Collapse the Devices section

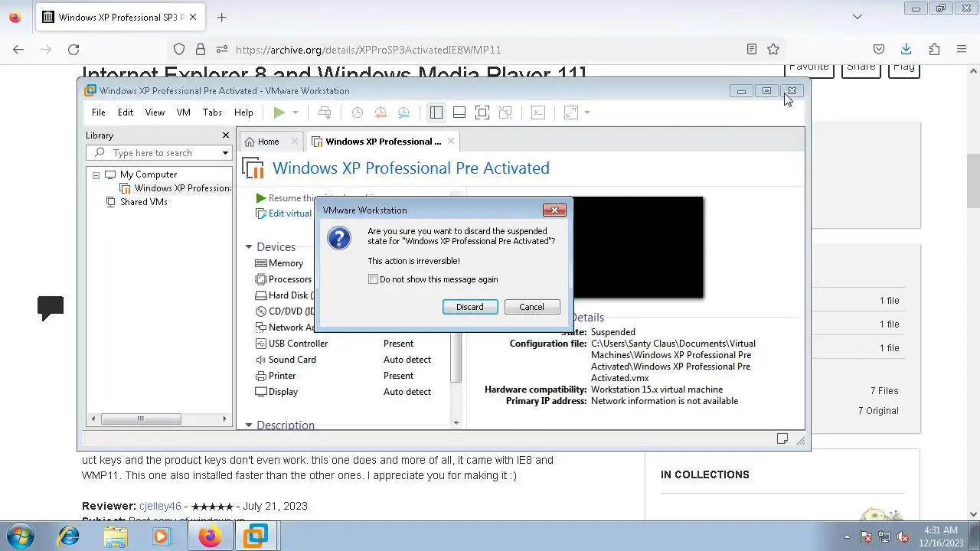click(x=249, y=247)
